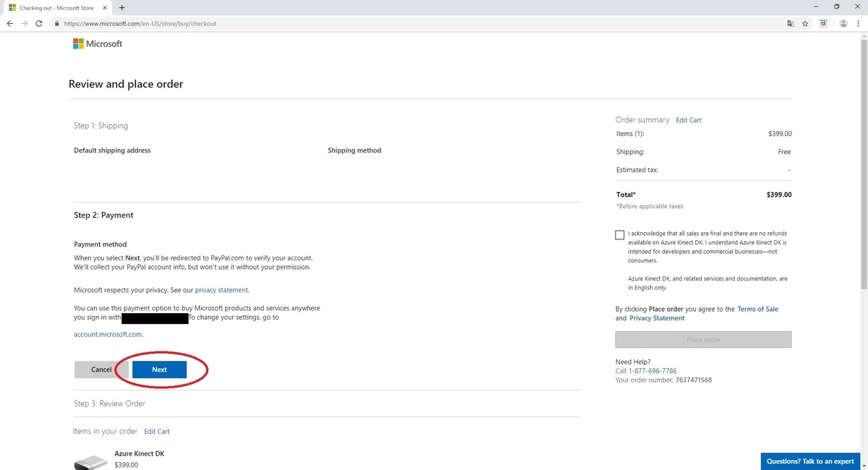
Task: Click the Total $399.00 amount
Action: point(779,195)
